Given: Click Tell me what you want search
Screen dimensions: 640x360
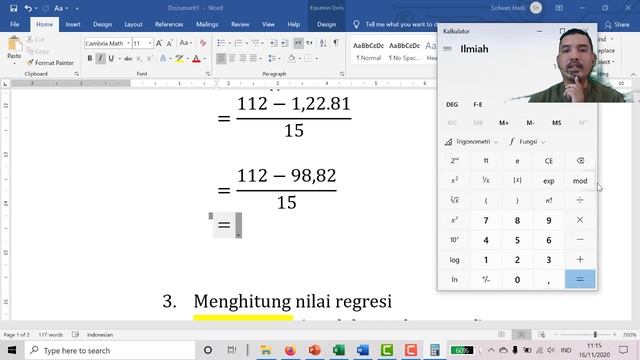Looking at the screenshot, I should [x=396, y=24].
